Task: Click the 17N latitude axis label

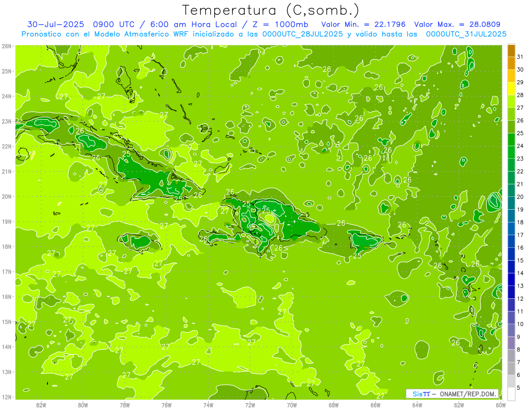Action: point(6,271)
